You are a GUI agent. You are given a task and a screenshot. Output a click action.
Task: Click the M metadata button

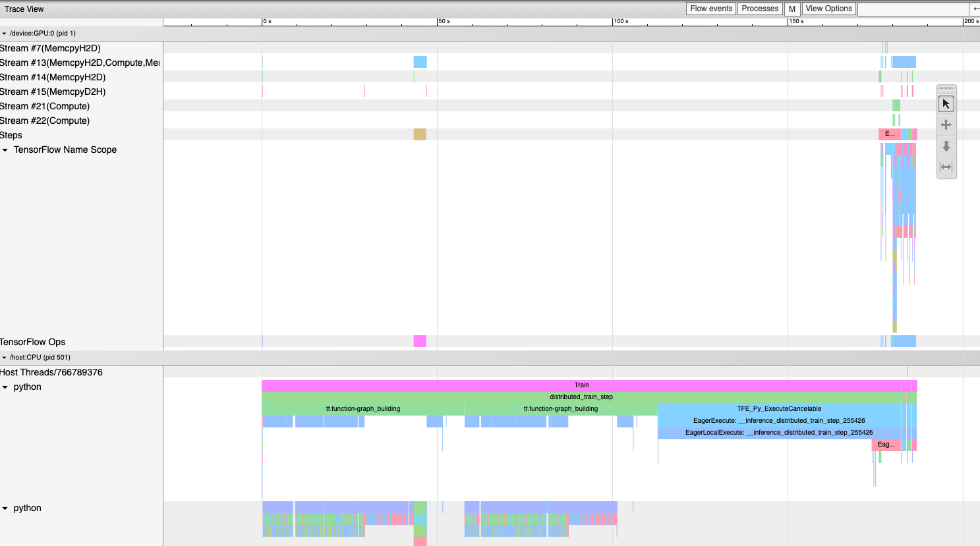coord(792,9)
